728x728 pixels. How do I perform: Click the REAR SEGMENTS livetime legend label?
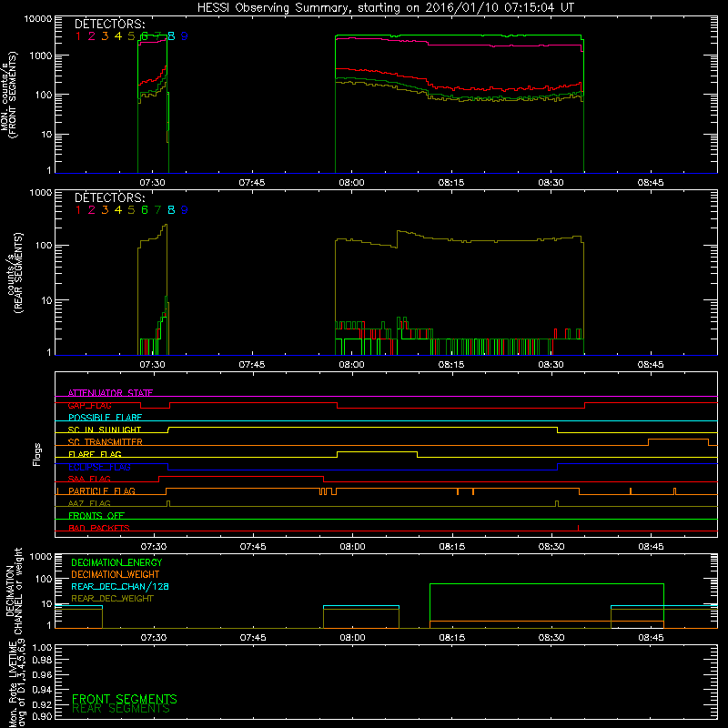[x=121, y=709]
